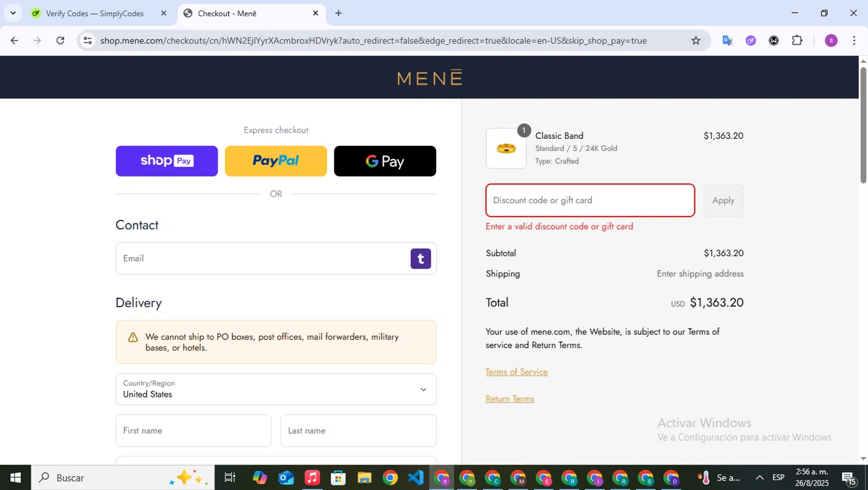The width and height of the screenshot is (868, 490).
Task: Click the First name field
Action: click(x=193, y=430)
